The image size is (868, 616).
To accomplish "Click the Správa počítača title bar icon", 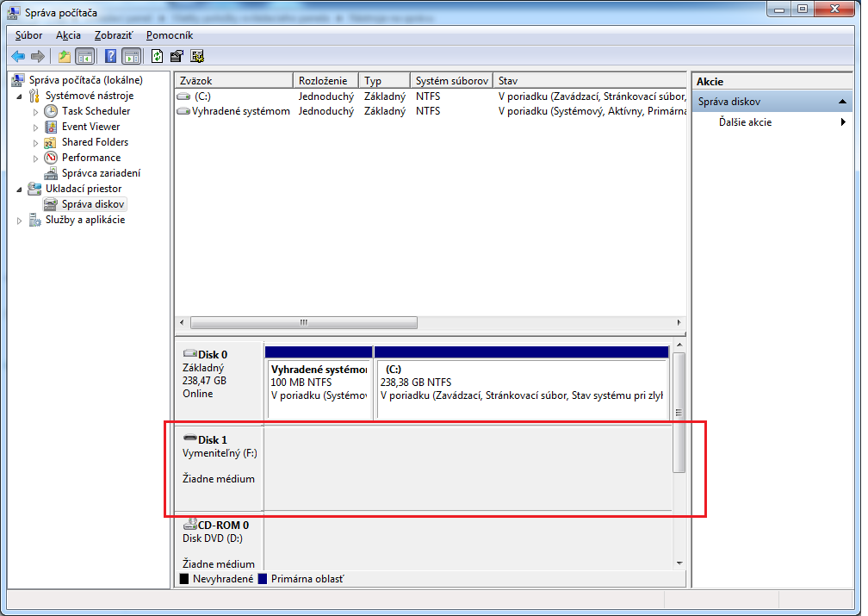I will (x=13, y=12).
